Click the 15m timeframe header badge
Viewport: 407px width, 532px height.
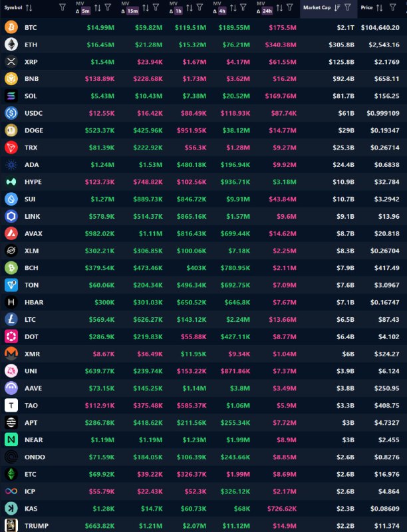[x=132, y=11]
